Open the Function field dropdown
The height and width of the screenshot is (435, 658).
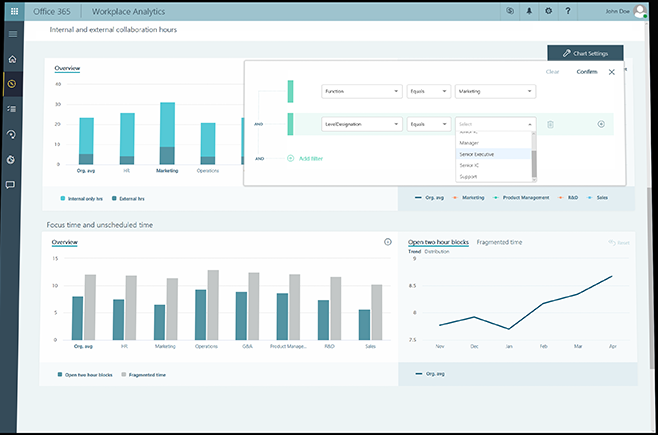(x=361, y=91)
